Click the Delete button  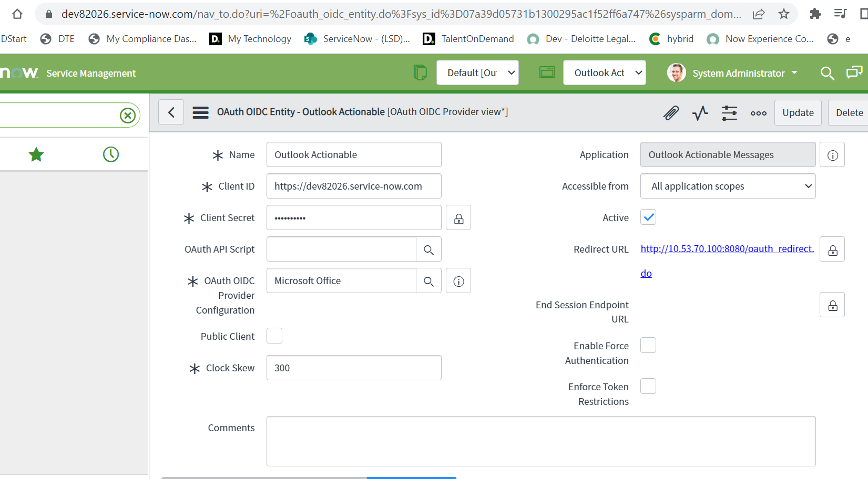pyautogui.click(x=849, y=112)
